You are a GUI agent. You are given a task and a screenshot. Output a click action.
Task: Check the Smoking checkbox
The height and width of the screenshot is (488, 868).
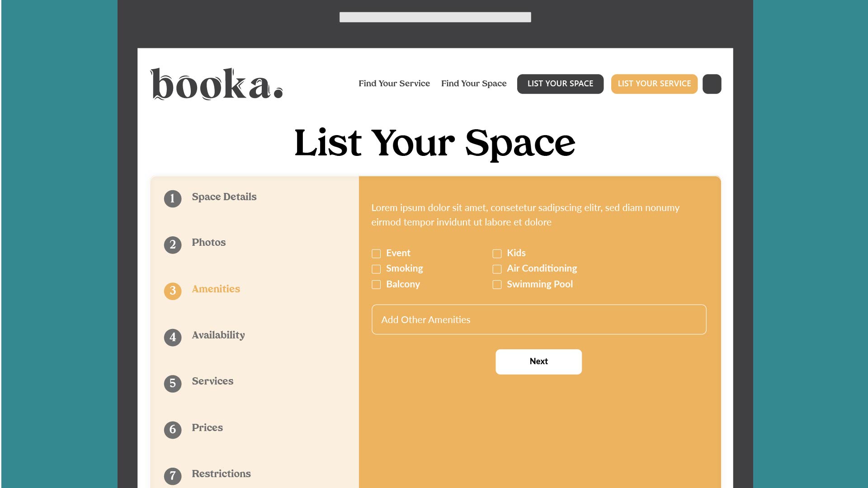376,269
